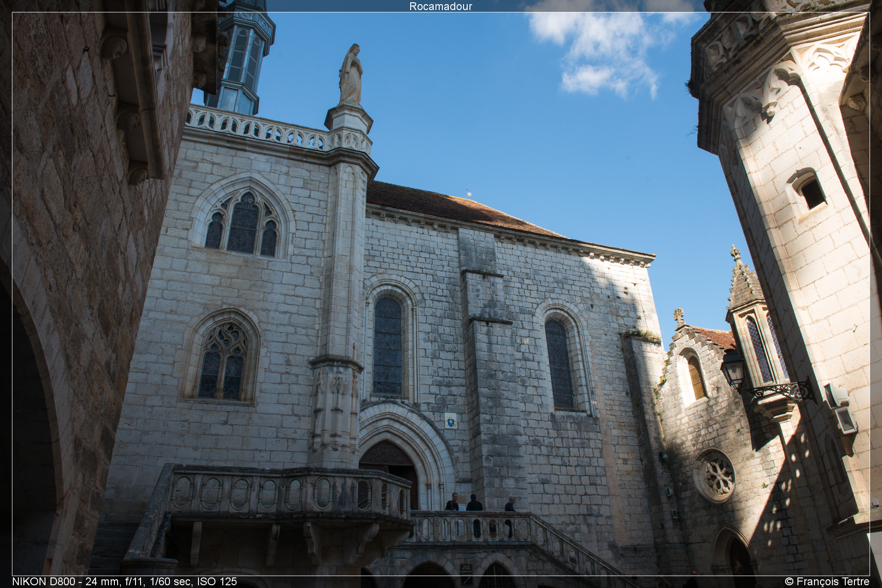Click the © François Tertre credit

pyautogui.click(x=827, y=582)
